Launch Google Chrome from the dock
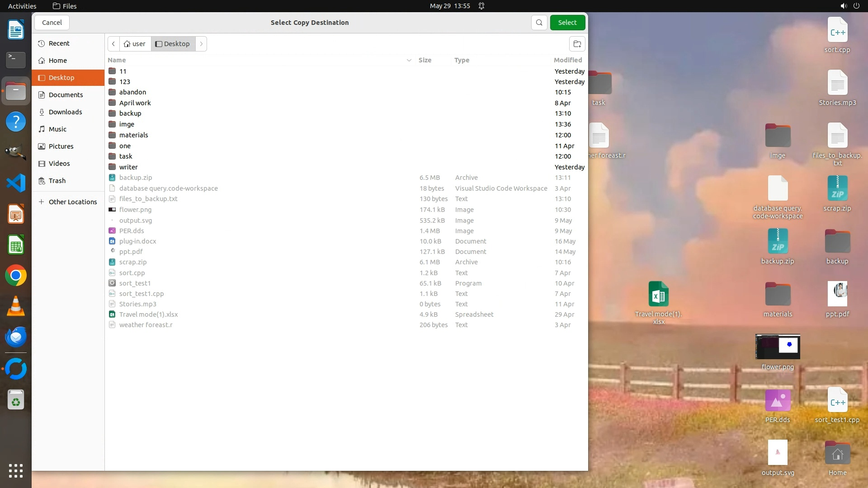This screenshot has width=868, height=488. (x=16, y=276)
